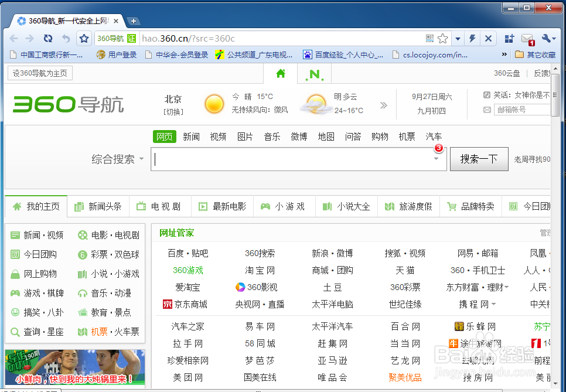Open 综合搜索 engine dropdown
The image size is (566, 392).
coord(118,159)
